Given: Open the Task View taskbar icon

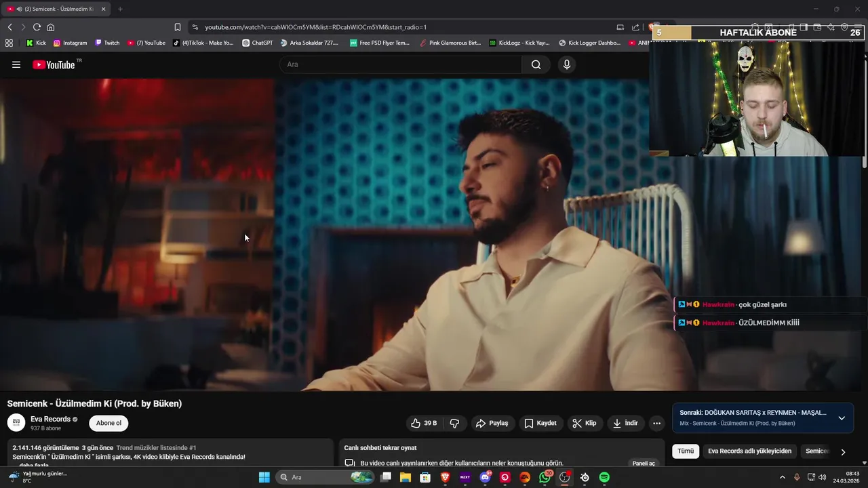Looking at the screenshot, I should coord(385,477).
